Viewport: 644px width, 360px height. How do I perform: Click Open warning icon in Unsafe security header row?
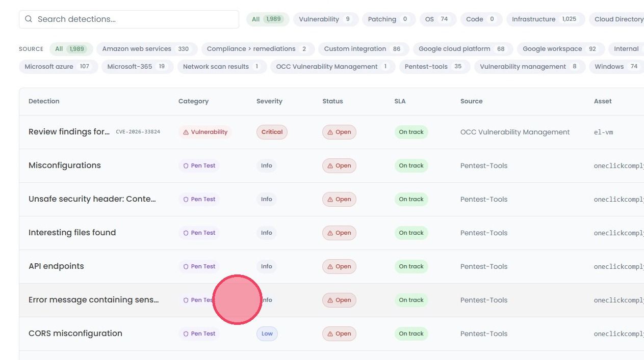[330, 199]
